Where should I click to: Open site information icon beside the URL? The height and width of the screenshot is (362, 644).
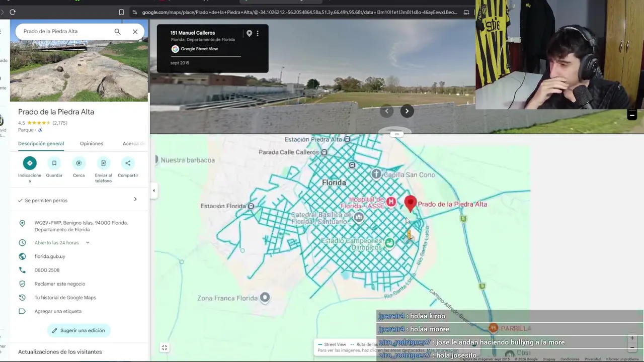pyautogui.click(x=135, y=12)
